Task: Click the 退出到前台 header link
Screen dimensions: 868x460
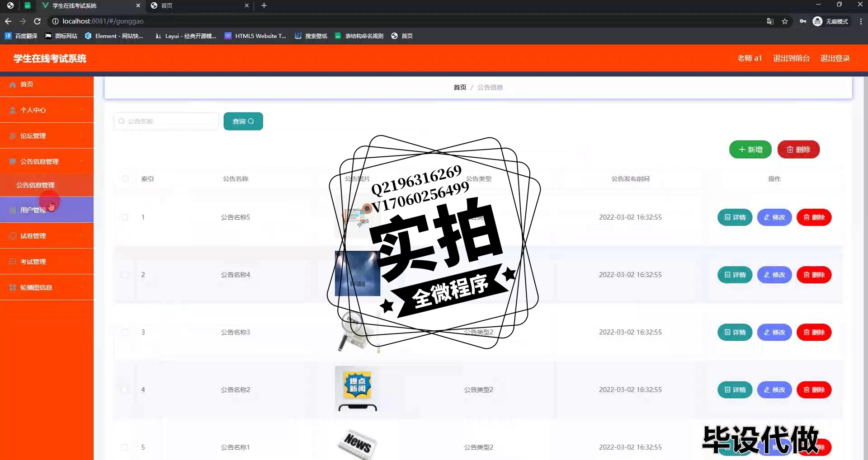Action: tap(791, 58)
